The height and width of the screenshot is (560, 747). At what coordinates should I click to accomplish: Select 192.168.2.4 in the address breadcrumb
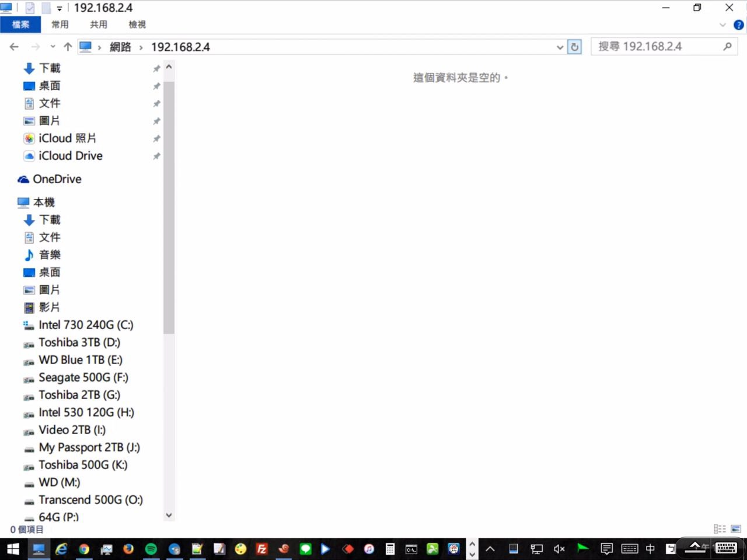(x=180, y=47)
